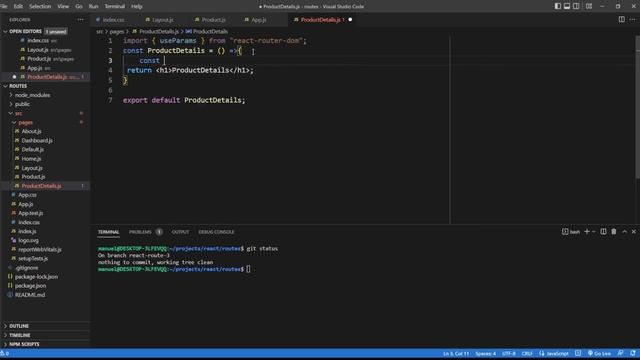Viewport: 640px width, 360px height.
Task: Switch to Output panel tab
Action: coord(180,232)
